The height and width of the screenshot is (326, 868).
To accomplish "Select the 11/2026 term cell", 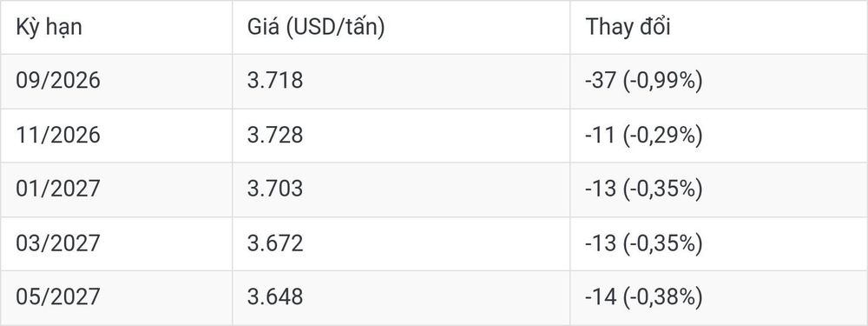I will click(x=58, y=136).
